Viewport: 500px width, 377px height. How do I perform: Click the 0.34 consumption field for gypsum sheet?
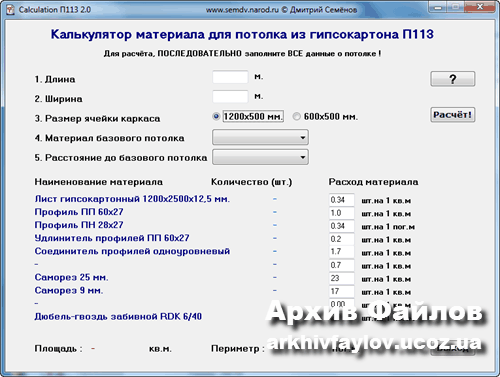click(x=341, y=200)
